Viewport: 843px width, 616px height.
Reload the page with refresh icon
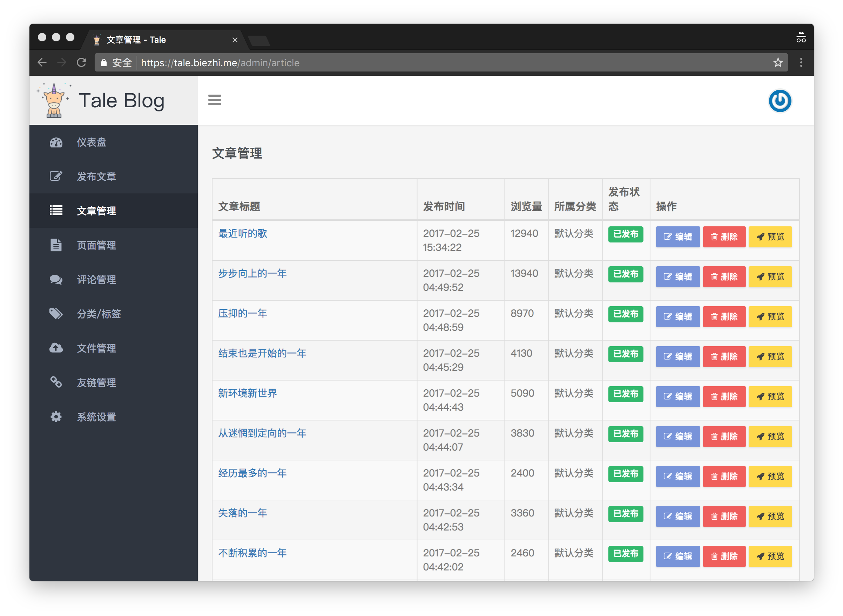[x=81, y=63]
